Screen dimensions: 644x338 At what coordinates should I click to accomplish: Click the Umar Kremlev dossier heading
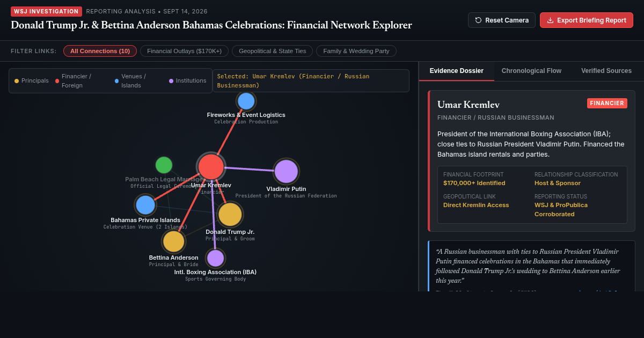click(x=469, y=105)
